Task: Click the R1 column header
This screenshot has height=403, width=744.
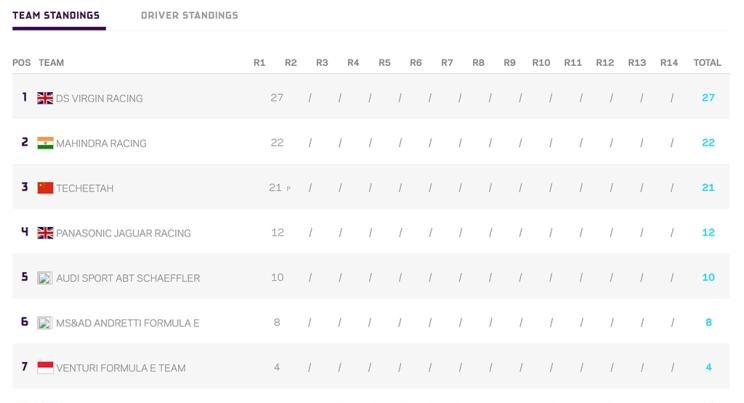Action: (259, 63)
